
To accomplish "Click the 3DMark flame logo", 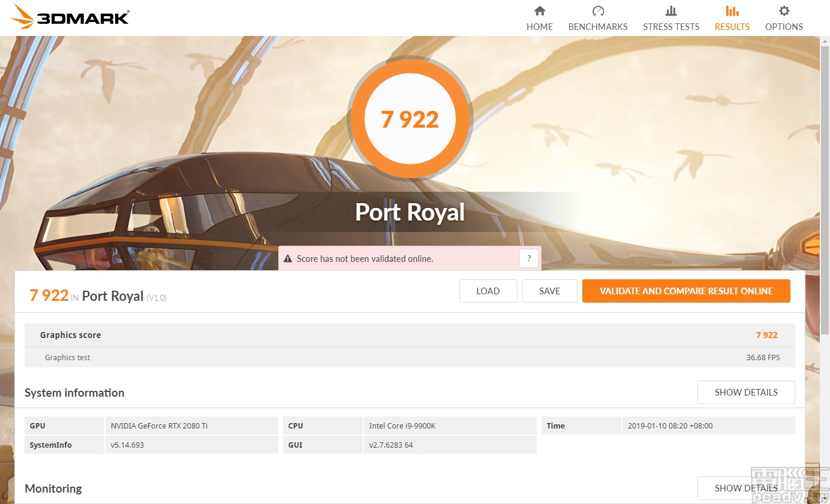I will (21, 17).
